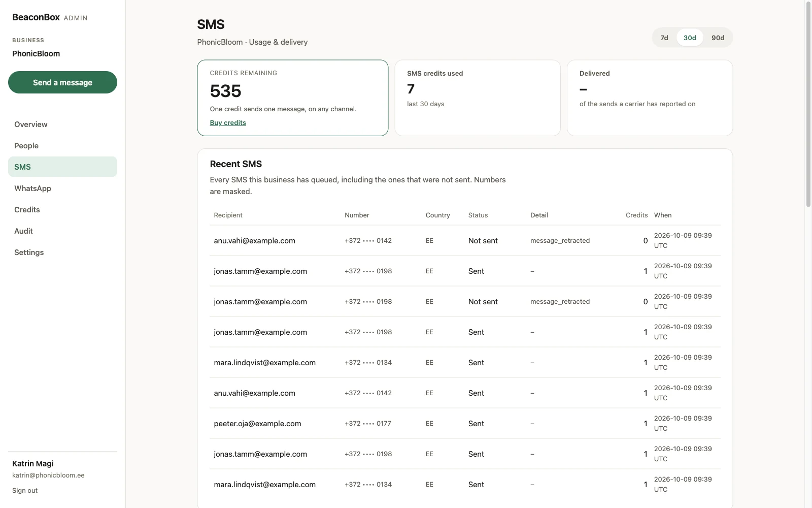812x508 pixels.
Task: Switch the date range to 90d
Action: (718, 38)
